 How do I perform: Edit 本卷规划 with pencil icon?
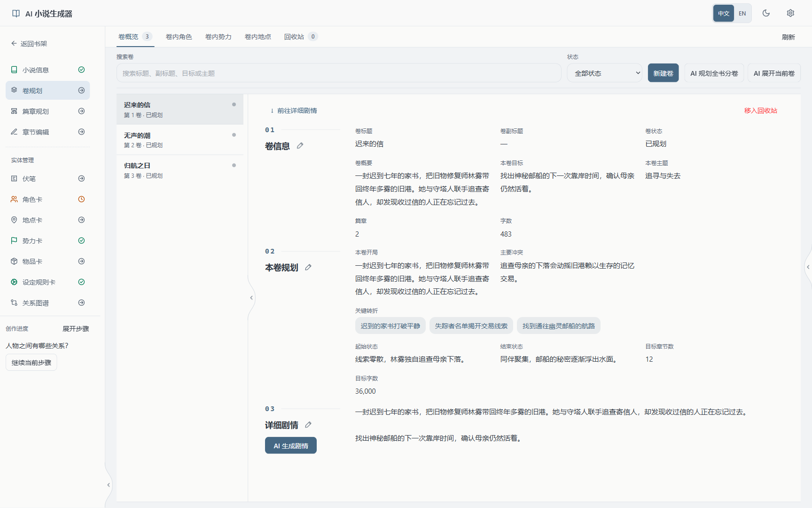308,267
